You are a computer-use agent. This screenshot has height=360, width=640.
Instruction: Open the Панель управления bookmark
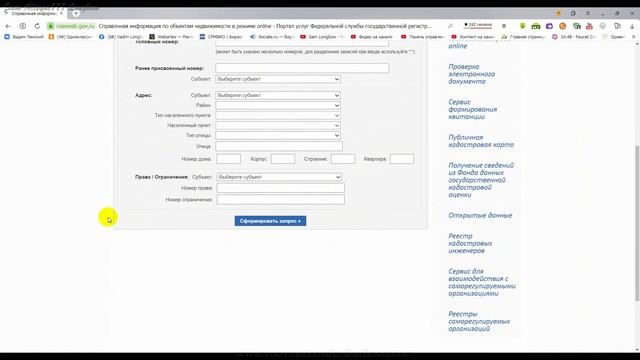[x=423, y=37]
